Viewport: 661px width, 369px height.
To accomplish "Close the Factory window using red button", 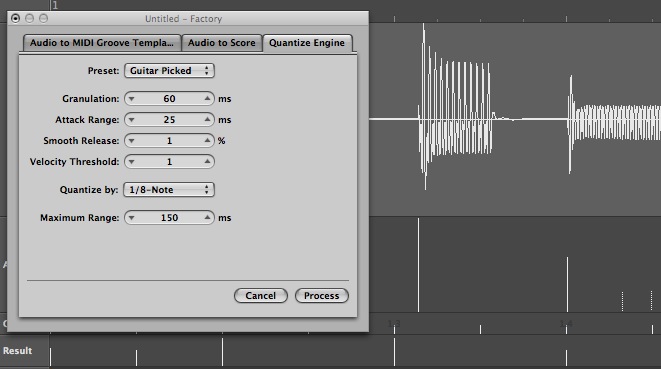I will tap(16, 18).
